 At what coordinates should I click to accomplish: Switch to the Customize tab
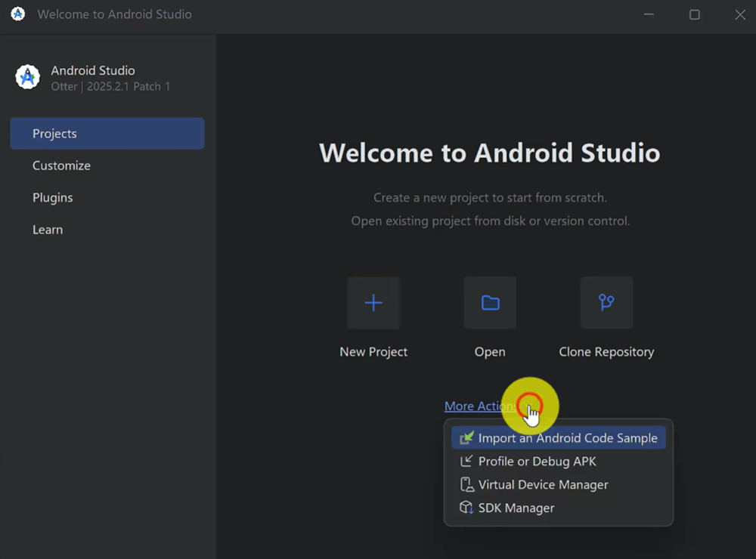point(61,165)
